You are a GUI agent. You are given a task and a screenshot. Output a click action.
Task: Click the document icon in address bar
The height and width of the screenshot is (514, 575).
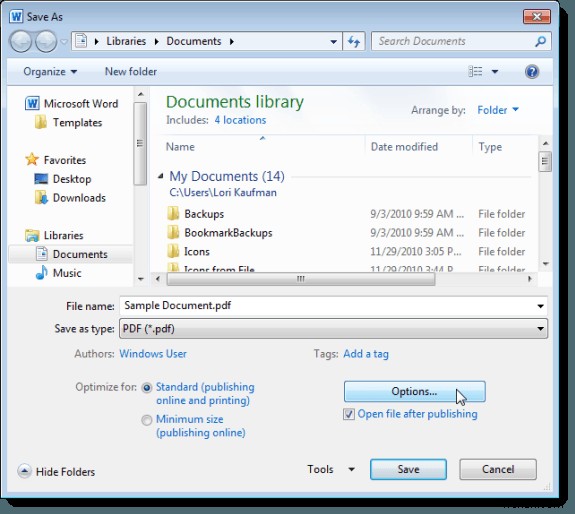tap(81, 41)
